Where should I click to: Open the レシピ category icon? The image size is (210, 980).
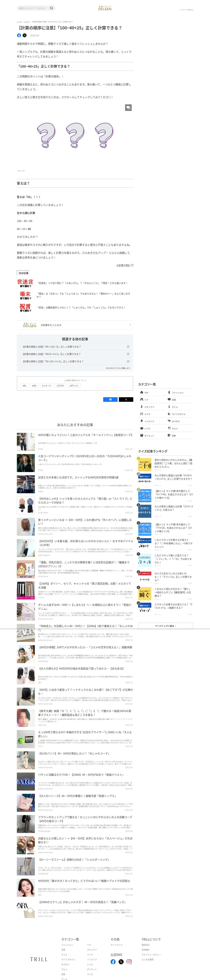[152, 428]
